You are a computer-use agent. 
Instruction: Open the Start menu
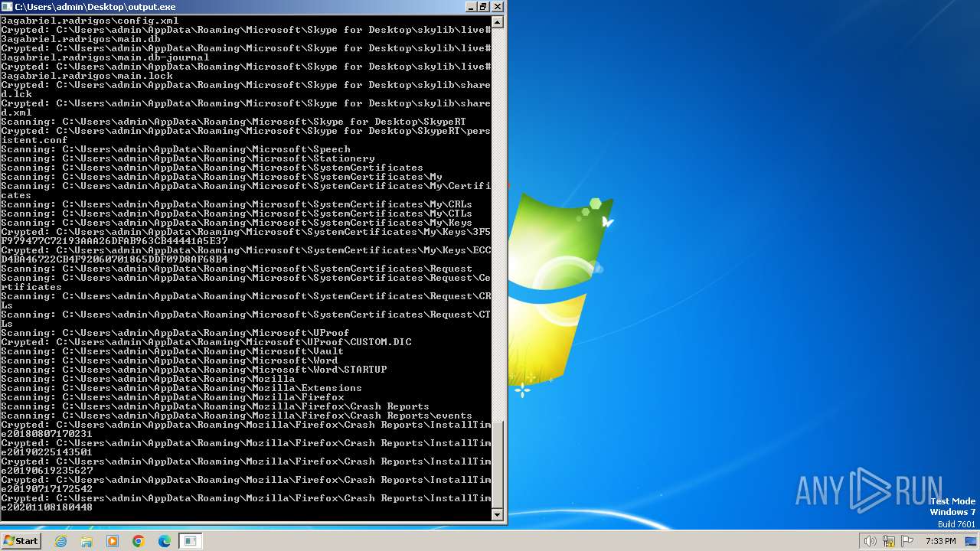21,541
